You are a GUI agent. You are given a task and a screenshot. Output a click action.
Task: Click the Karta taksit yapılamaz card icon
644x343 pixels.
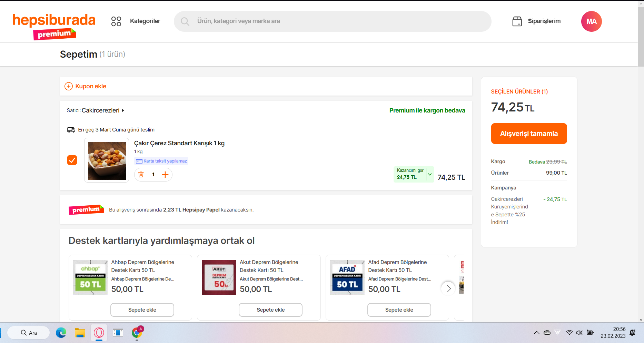pos(139,161)
